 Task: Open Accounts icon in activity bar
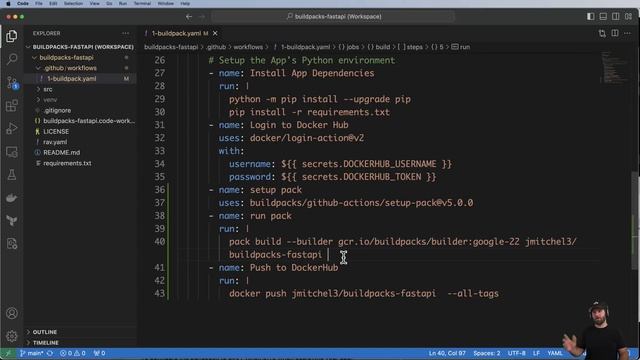click(x=12, y=313)
